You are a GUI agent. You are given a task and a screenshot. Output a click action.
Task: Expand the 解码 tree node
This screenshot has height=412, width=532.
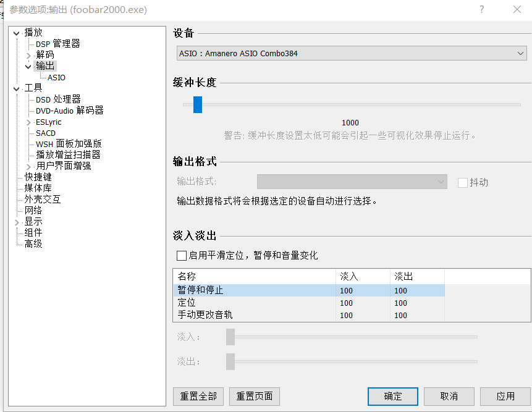point(28,55)
